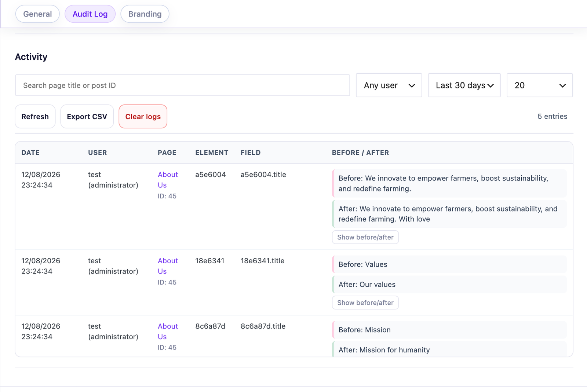587x392 pixels.
Task: Click the ID: 45 label in 8c6a87d row
Action: click(x=167, y=347)
